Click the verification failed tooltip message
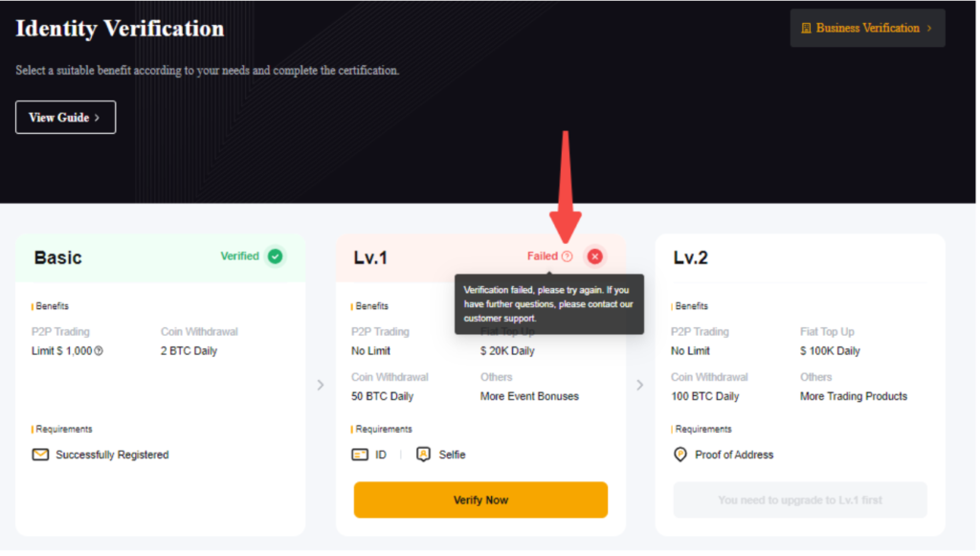Viewport: 980px width, 556px height. (548, 303)
